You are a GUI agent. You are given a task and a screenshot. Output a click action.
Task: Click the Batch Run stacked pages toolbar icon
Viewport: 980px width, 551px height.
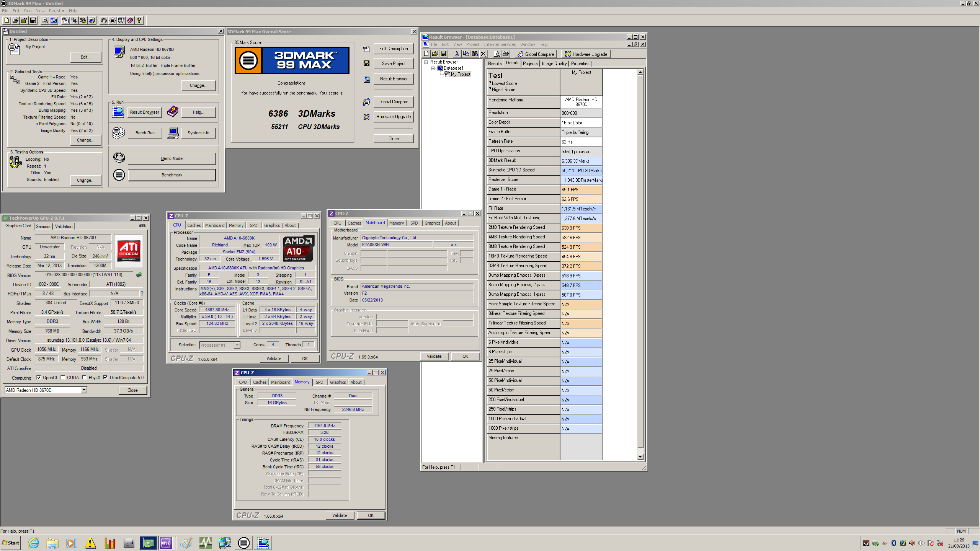[x=121, y=20]
